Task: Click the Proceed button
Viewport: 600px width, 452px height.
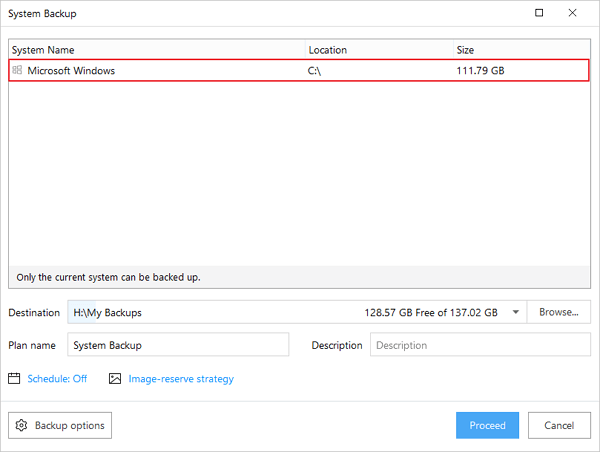Action: [487, 425]
